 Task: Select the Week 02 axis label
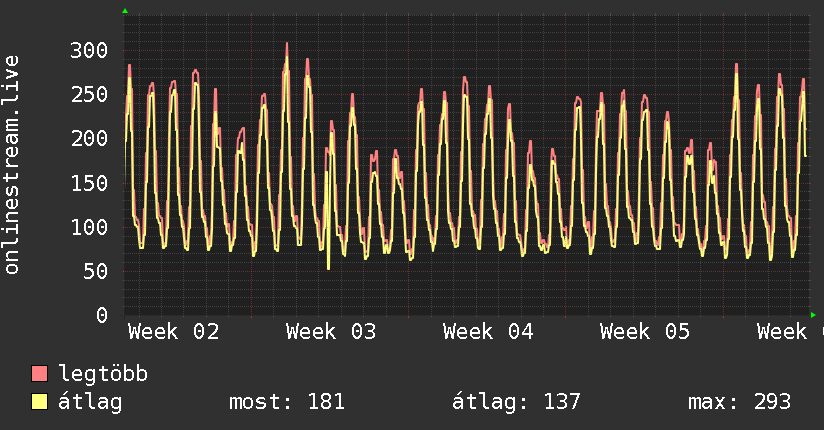coord(173,332)
